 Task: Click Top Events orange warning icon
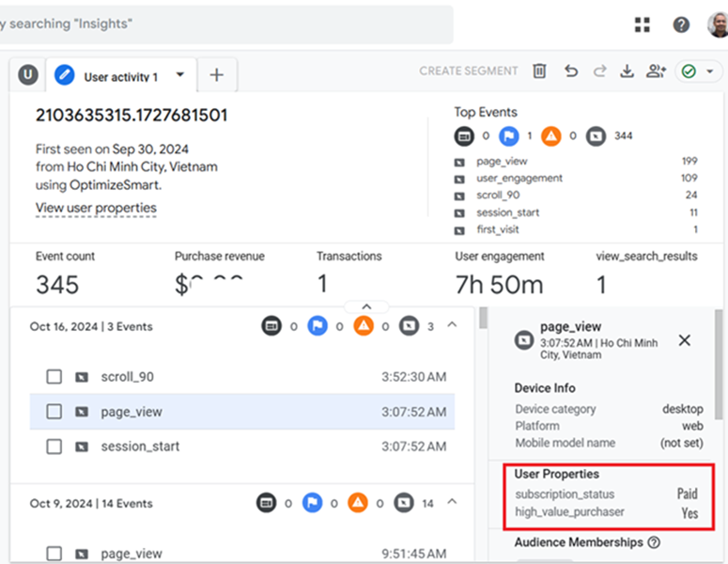[551, 136]
